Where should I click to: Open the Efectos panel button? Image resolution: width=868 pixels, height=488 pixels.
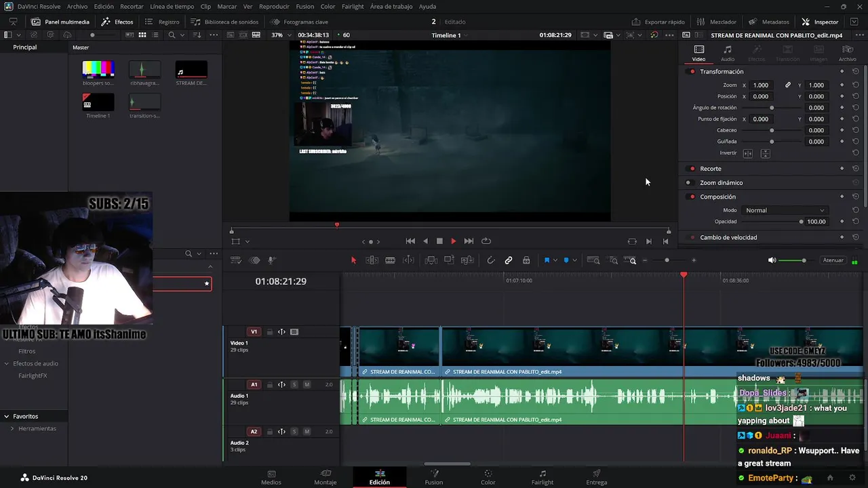coord(117,22)
